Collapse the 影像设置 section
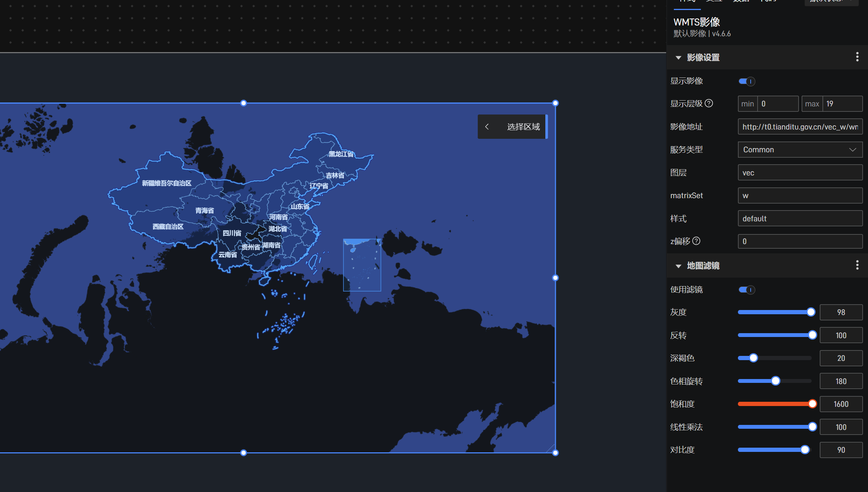Screen dimensions: 868x492 [x=678, y=58]
